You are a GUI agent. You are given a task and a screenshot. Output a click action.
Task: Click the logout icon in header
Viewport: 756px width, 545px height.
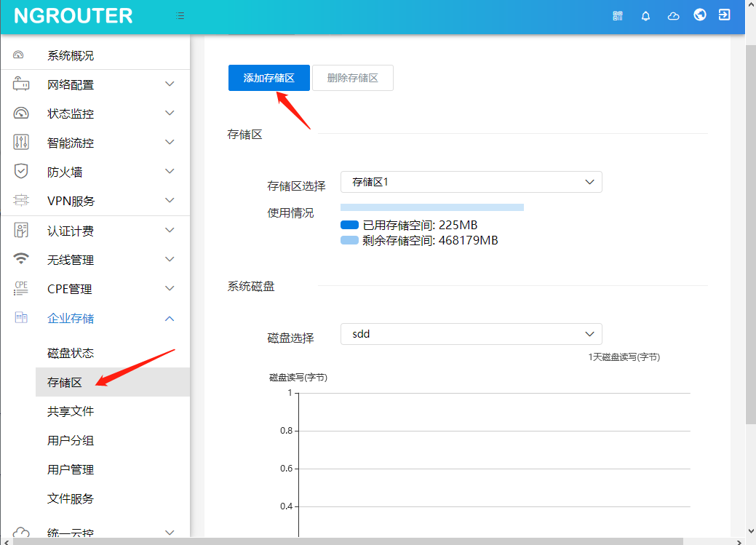tap(724, 15)
